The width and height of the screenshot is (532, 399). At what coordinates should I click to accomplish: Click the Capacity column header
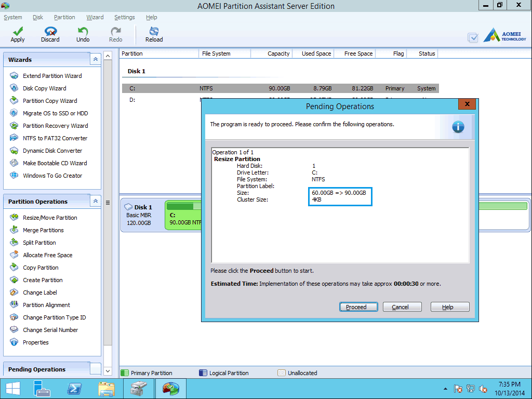[271, 54]
